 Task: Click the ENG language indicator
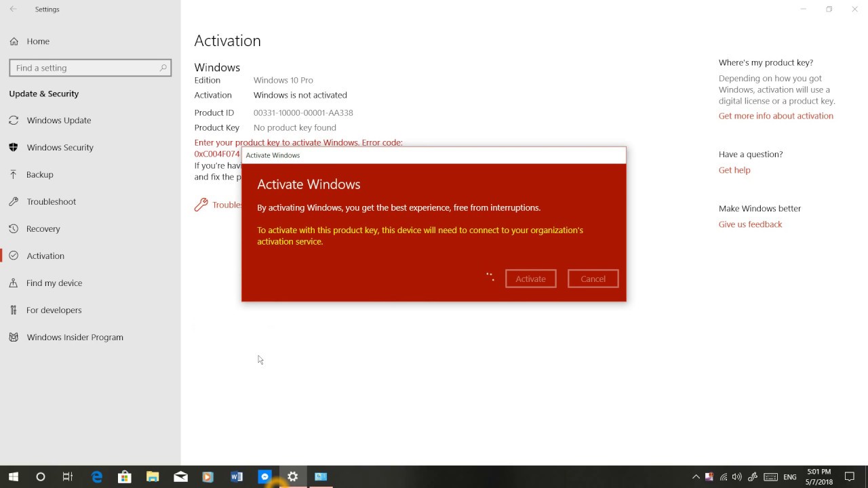point(790,477)
